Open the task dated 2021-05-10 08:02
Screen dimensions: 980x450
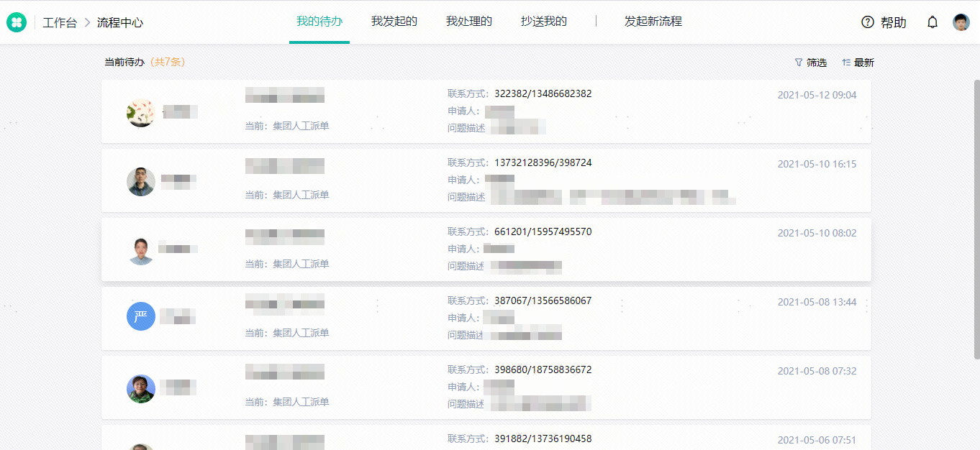486,249
